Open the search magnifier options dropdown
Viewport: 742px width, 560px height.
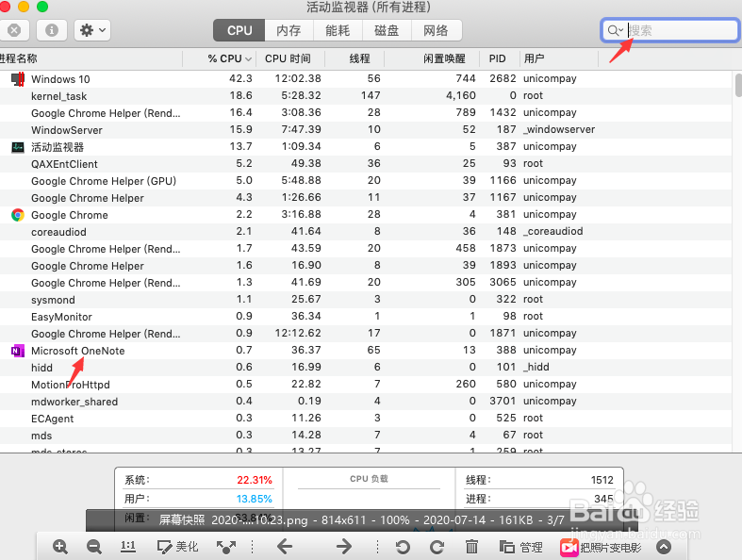615,31
